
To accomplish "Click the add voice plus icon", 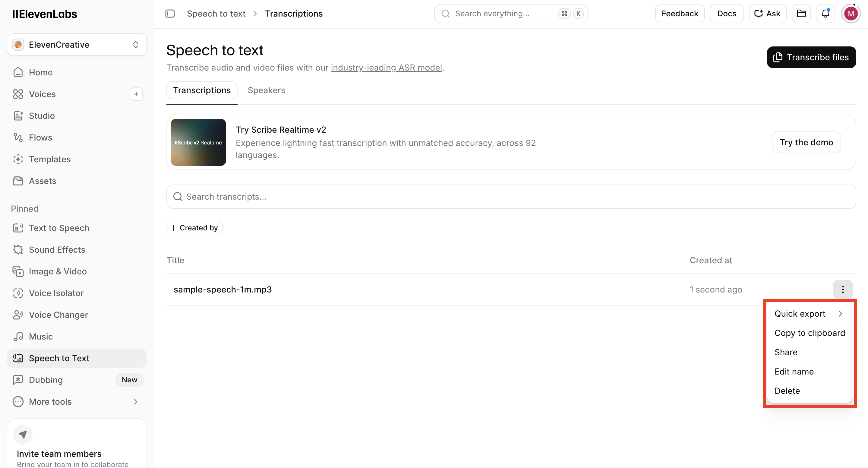I will click(x=136, y=94).
